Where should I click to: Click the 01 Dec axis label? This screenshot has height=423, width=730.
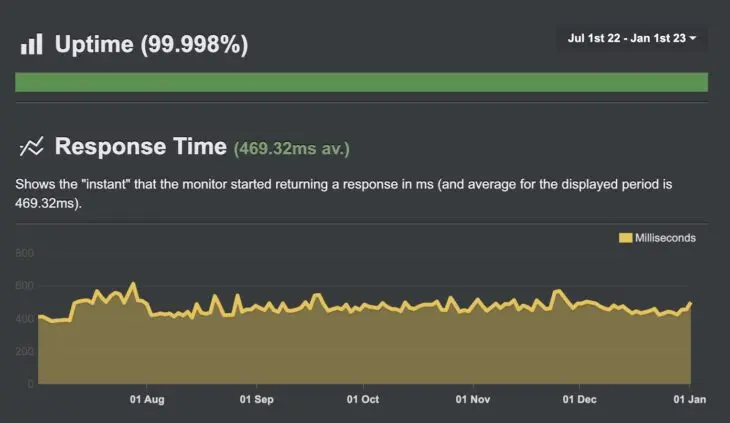(x=580, y=399)
